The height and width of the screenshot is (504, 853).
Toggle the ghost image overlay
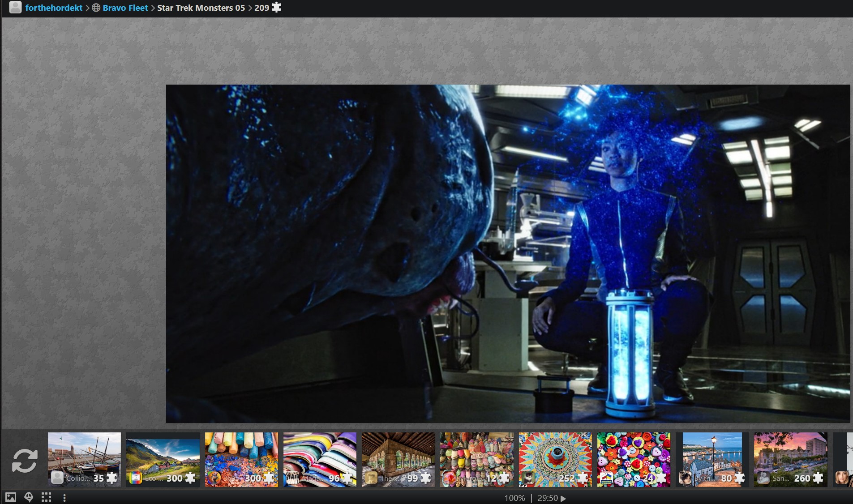click(29, 497)
